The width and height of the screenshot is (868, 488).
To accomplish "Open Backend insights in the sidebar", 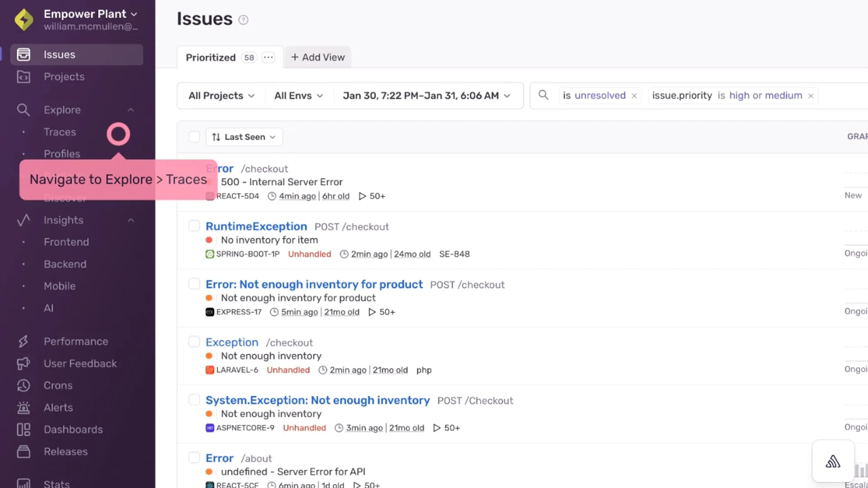I will 65,264.
